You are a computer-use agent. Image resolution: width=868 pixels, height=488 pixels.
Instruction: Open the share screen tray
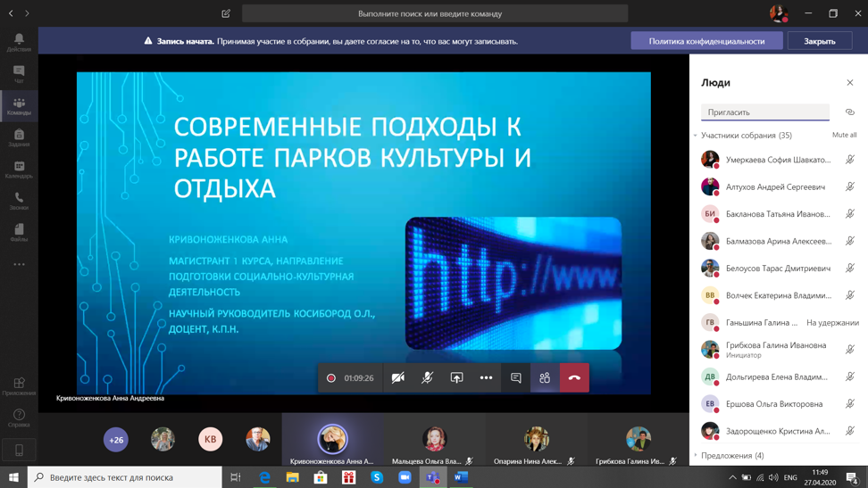pyautogui.click(x=456, y=378)
